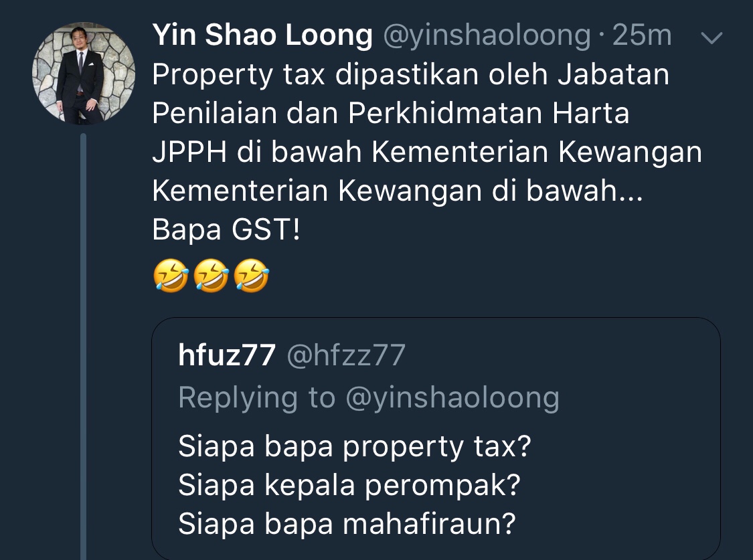Click the 'Siapa kepala perompak?' line
The image size is (753, 560).
[349, 485]
